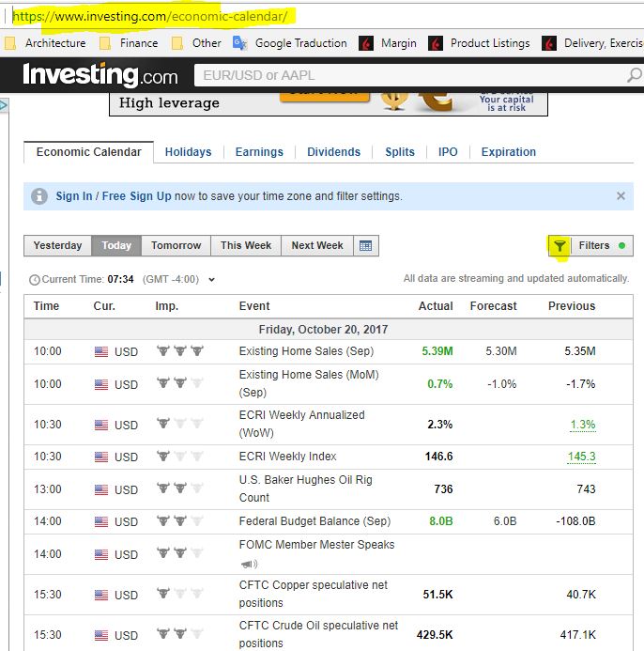644x651 pixels.
Task: Open the Google Traduction bookmark
Action: (291, 43)
